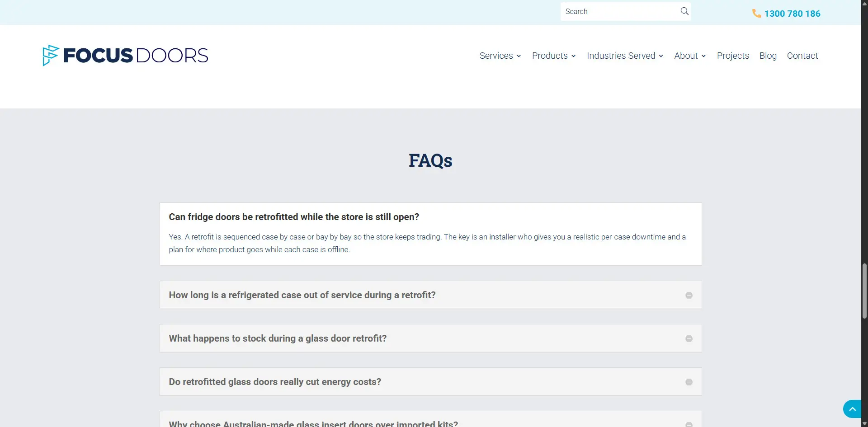Open the Services dropdown menu
The image size is (868, 427).
(x=500, y=56)
